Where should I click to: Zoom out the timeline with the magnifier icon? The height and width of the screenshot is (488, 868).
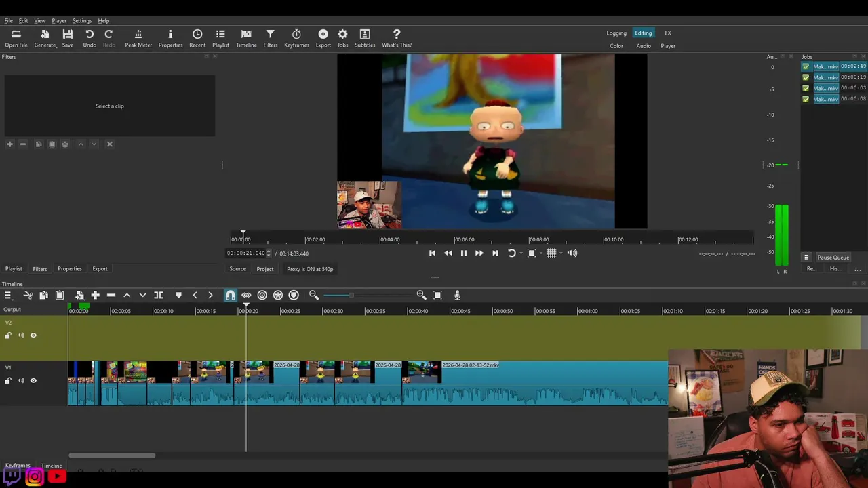pyautogui.click(x=314, y=295)
